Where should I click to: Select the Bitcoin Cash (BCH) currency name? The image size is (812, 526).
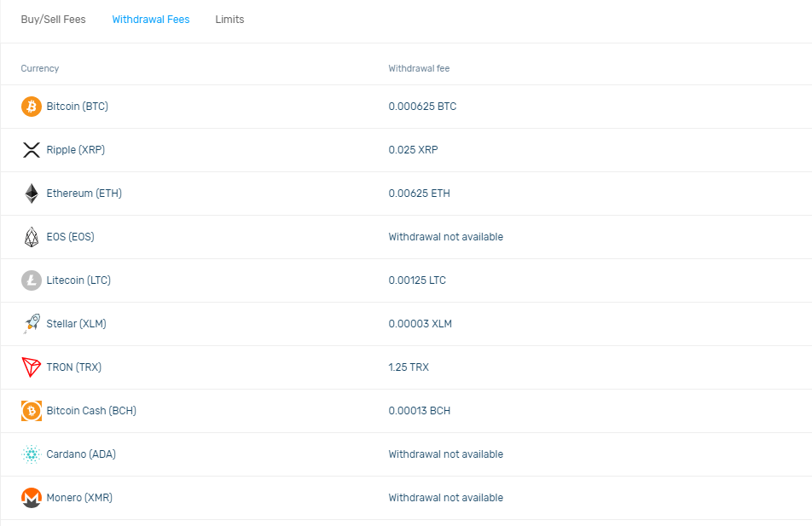(91, 411)
